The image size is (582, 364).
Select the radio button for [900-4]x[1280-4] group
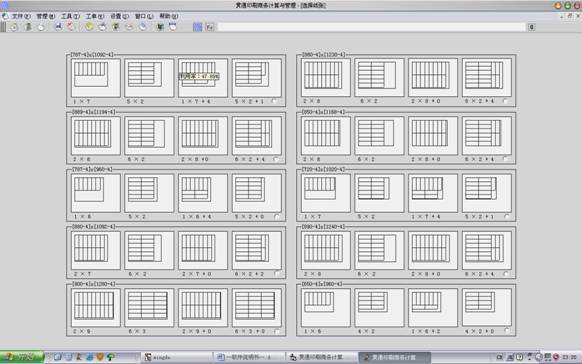277,331
